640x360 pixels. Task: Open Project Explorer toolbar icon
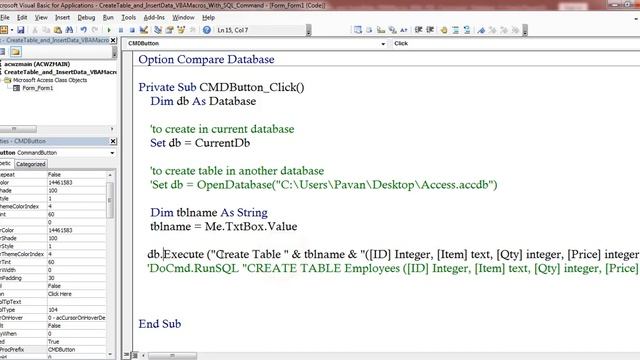(158, 30)
